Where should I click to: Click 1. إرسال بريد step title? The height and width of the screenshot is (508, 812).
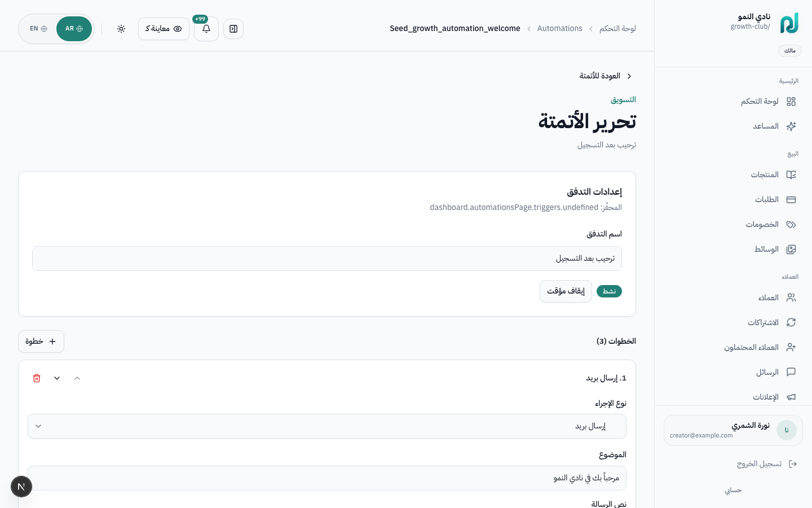(x=606, y=378)
